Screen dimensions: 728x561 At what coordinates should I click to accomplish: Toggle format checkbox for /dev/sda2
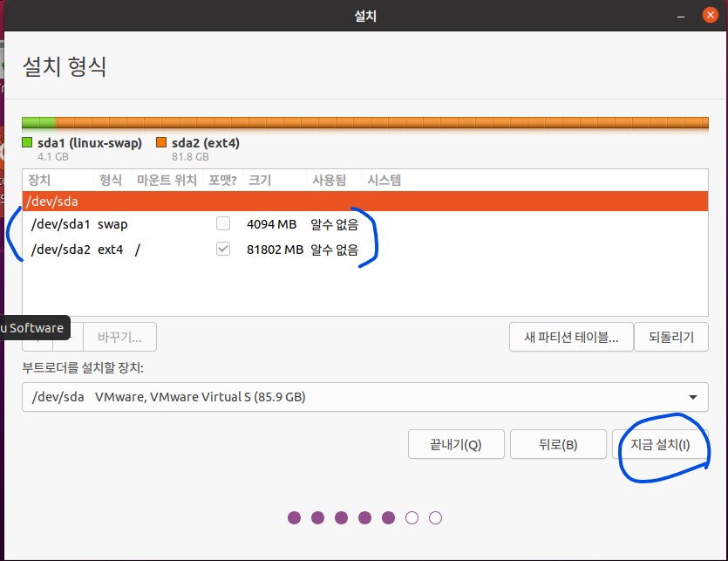pos(223,249)
